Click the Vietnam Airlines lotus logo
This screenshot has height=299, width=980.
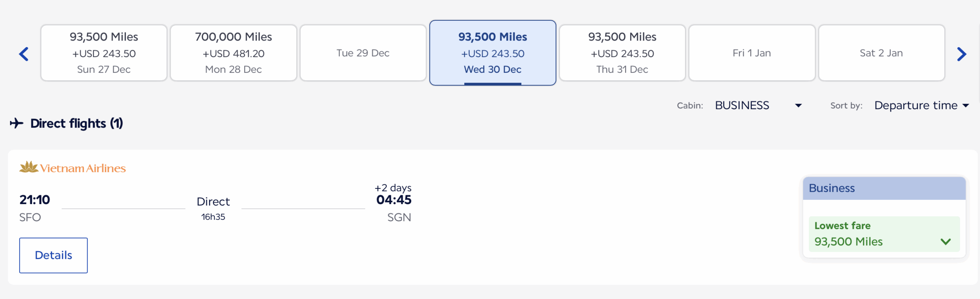coord(29,167)
